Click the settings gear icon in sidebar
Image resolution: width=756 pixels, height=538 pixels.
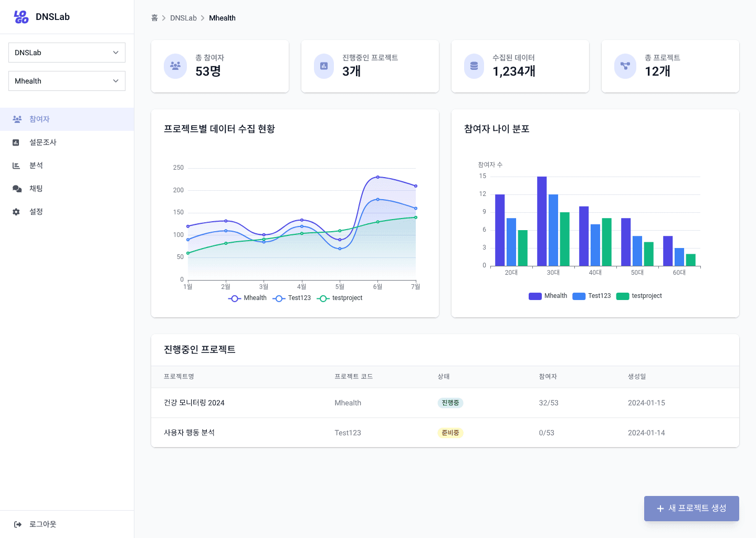click(16, 212)
